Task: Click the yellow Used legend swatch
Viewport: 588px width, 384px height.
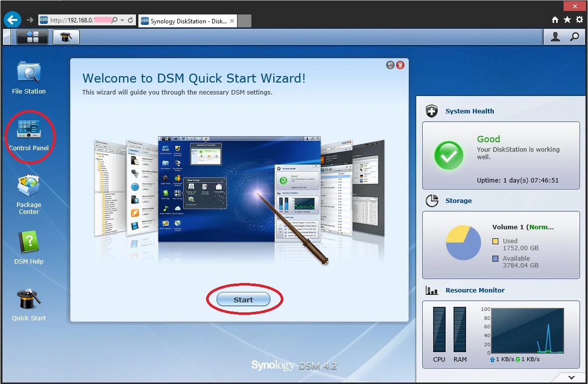Action: pos(495,241)
